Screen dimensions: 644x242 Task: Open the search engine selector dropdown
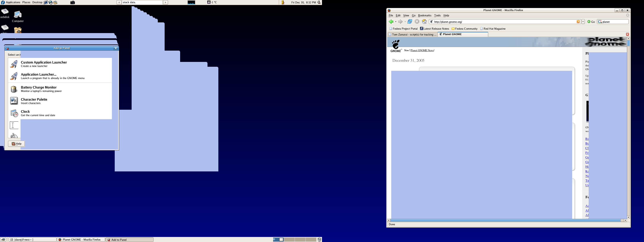pos(600,22)
